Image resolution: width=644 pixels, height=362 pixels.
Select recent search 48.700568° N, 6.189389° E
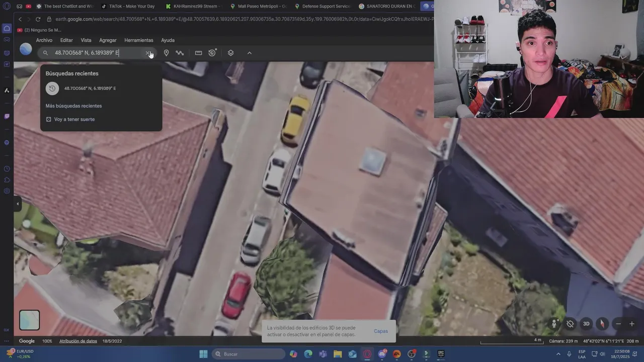pyautogui.click(x=101, y=88)
